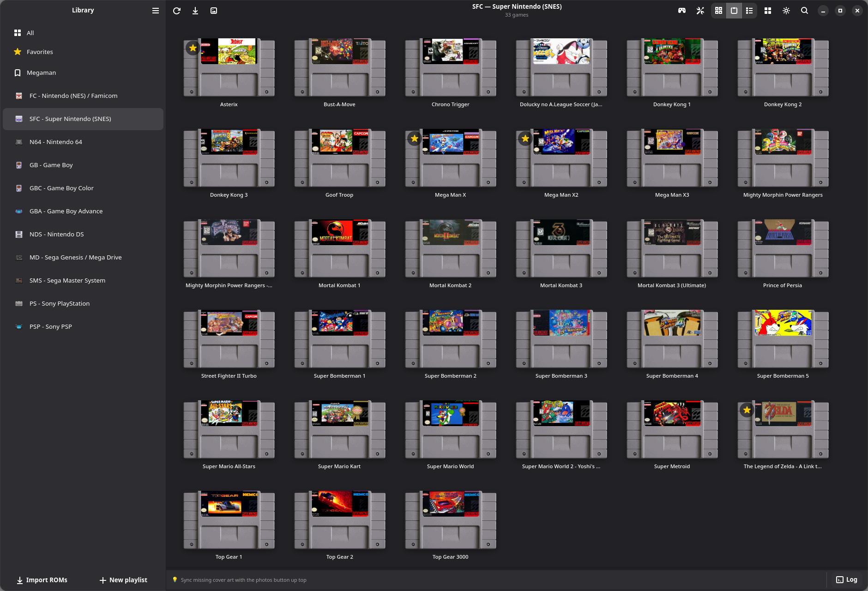Click the 'Sync missing cover art' tip text
868x591 pixels.
(x=244, y=580)
